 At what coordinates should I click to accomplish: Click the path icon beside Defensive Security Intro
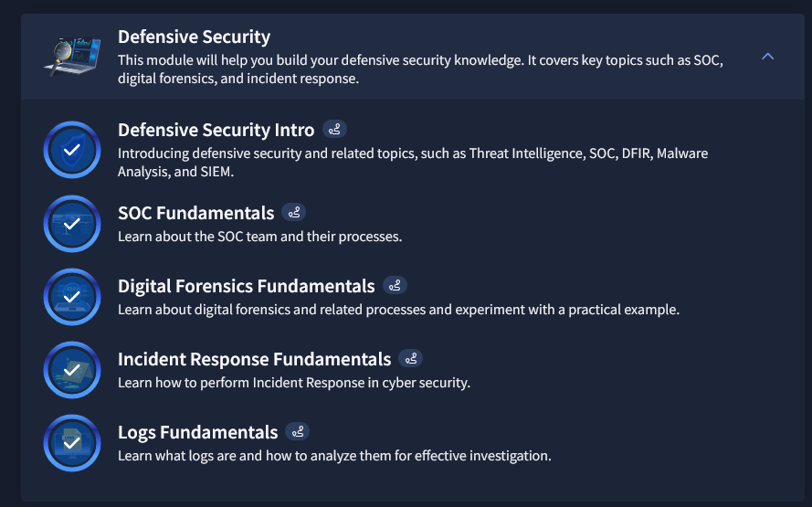pyautogui.click(x=334, y=130)
